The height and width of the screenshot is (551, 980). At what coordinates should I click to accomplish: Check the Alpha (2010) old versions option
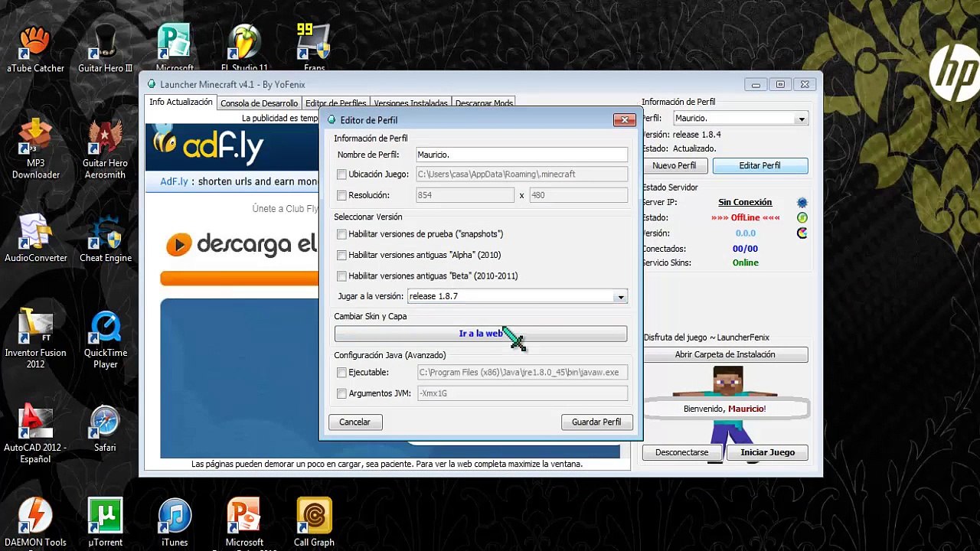(341, 255)
